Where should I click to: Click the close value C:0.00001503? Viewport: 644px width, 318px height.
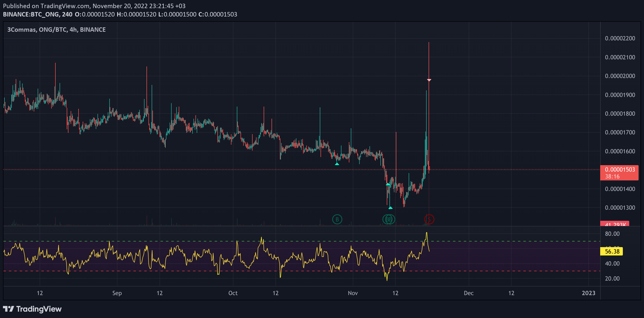pos(218,14)
